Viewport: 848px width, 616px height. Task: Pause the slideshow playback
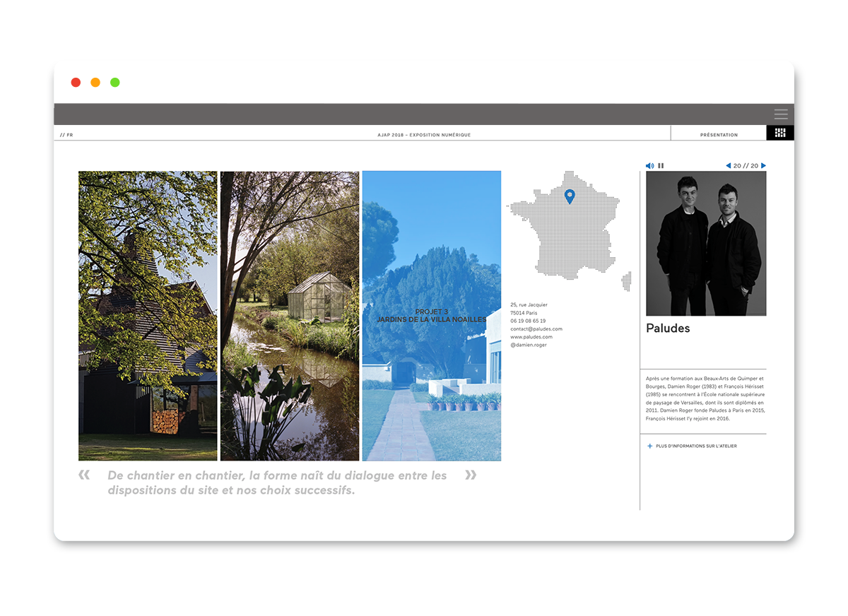coord(661,166)
